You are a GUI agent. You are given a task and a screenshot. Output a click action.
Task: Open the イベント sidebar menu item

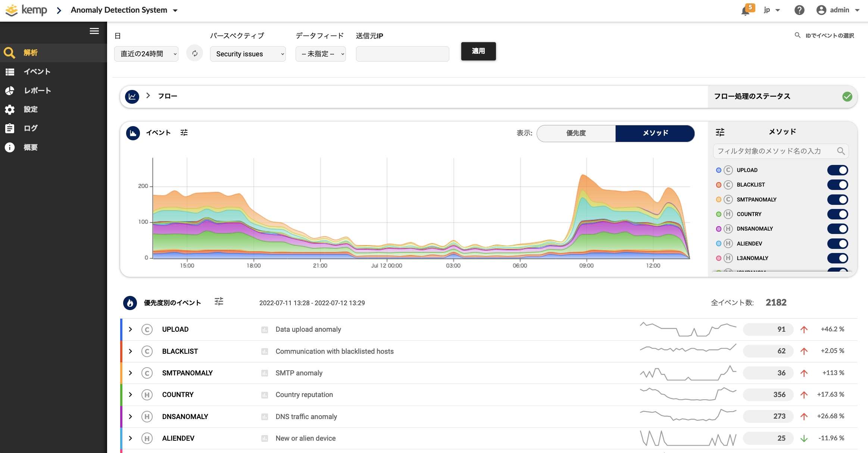[x=37, y=72]
